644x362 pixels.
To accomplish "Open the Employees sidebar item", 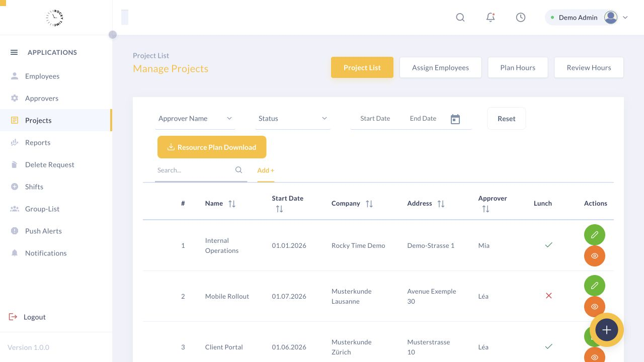I will coord(56,76).
